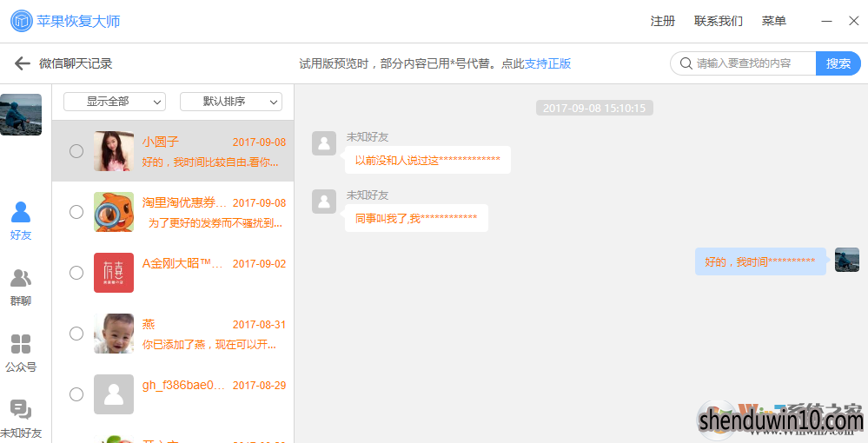This screenshot has width=868, height=443.
Task: Click preview text 为了更好的发券而不骚扰到
Action: 215,222
